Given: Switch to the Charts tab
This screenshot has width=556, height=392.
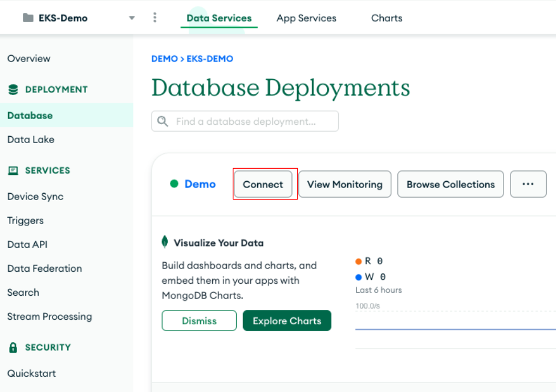Looking at the screenshot, I should tap(386, 18).
